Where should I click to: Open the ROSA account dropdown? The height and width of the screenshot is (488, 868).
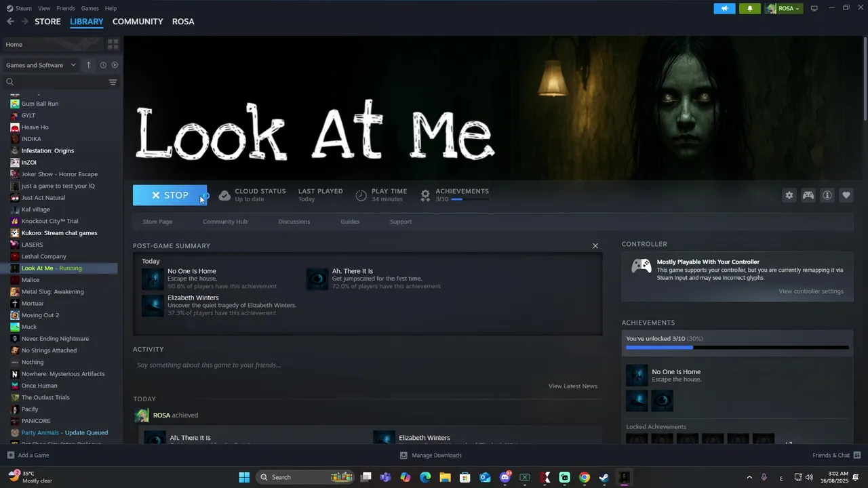(784, 8)
